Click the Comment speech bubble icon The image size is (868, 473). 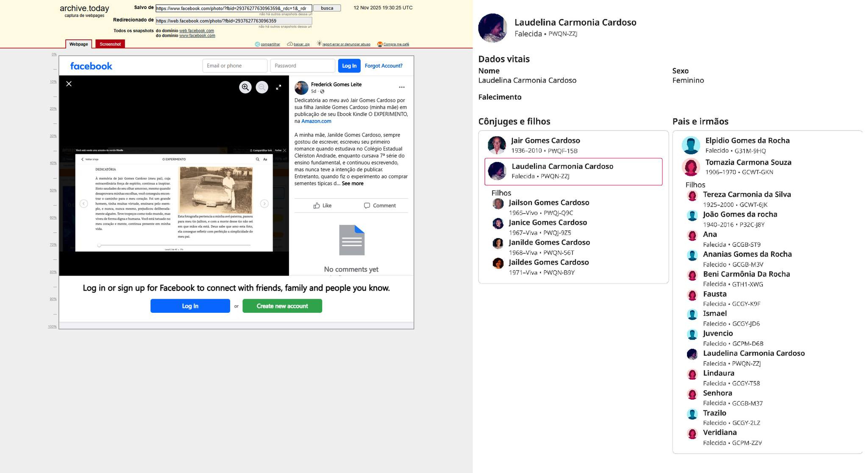tap(367, 206)
